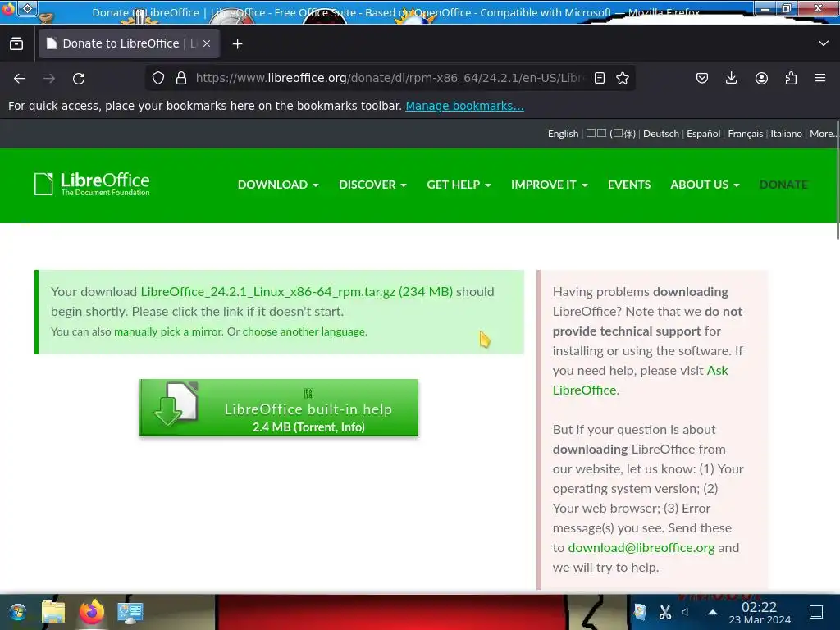The height and width of the screenshot is (630, 840).
Task: Click the show desktop tray icon
Action: click(816, 612)
